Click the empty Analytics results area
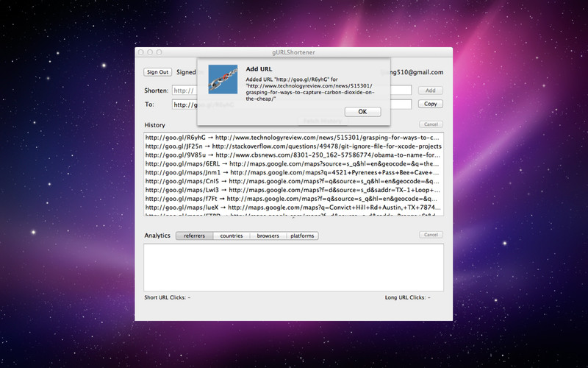Viewport: 588px width, 368px height. click(x=293, y=267)
